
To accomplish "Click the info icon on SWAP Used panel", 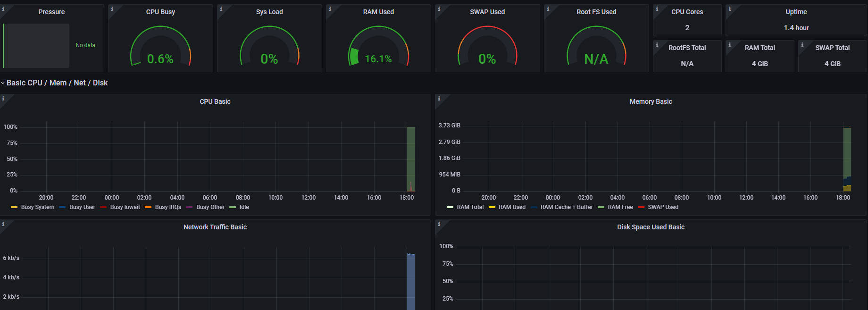I will click(439, 8).
